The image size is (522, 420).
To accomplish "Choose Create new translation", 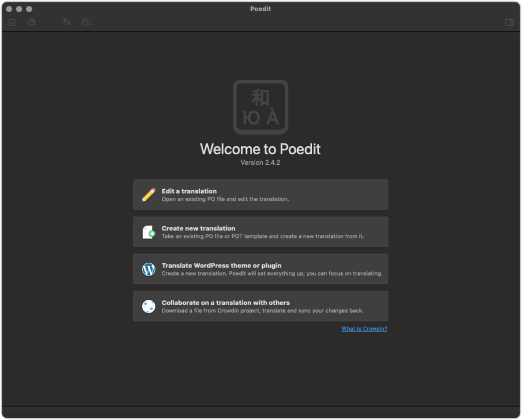I will point(260,232).
